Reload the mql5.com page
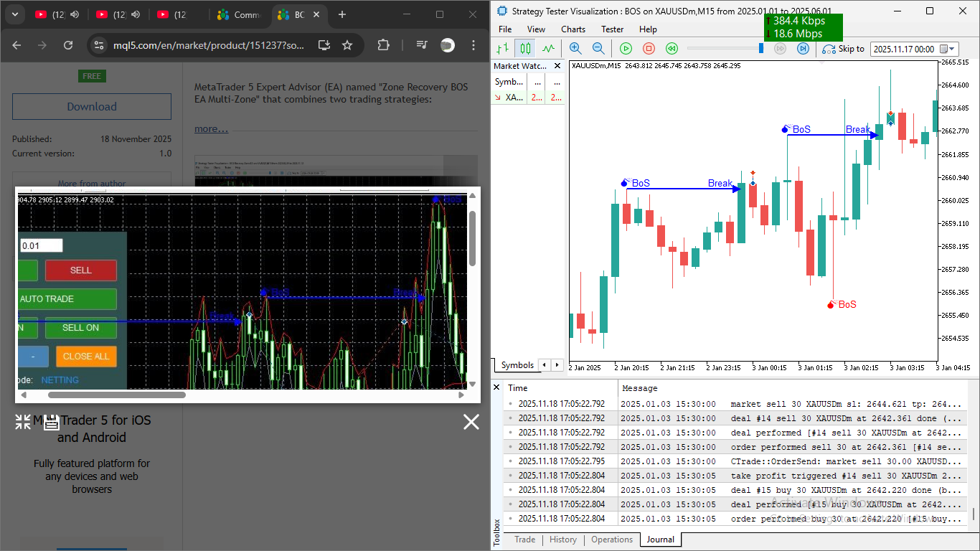This screenshot has width=980, height=551. coord(68,45)
